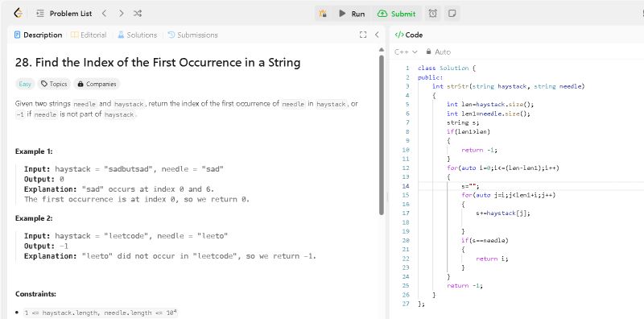Screen dimensions: 644x319
Task: Click the description panel vertical scrollbar
Action: (381, 135)
